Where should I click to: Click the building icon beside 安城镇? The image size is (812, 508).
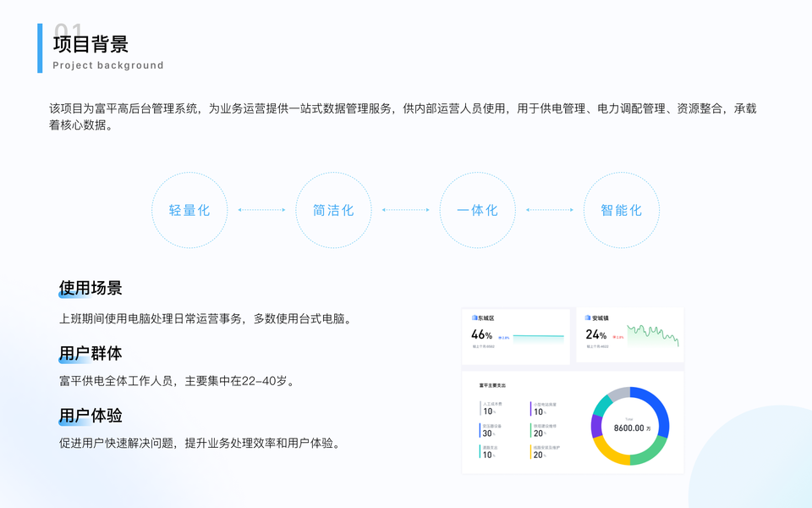[x=588, y=317]
